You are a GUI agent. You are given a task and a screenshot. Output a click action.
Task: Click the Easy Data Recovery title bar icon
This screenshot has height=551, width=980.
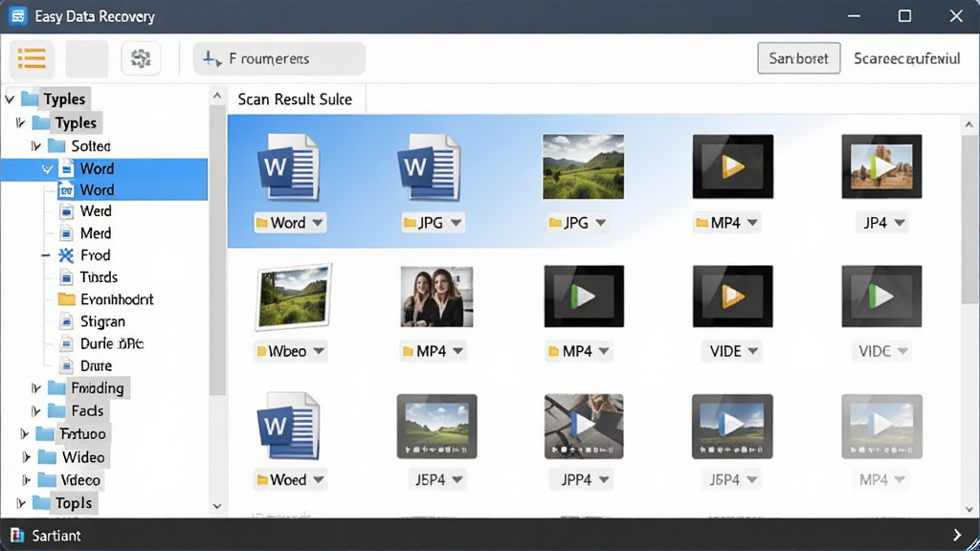tap(18, 16)
